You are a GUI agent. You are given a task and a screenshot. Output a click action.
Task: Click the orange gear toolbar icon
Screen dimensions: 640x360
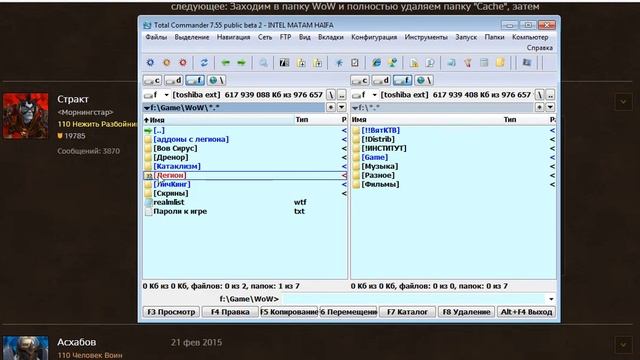pyautogui.click(x=167, y=62)
